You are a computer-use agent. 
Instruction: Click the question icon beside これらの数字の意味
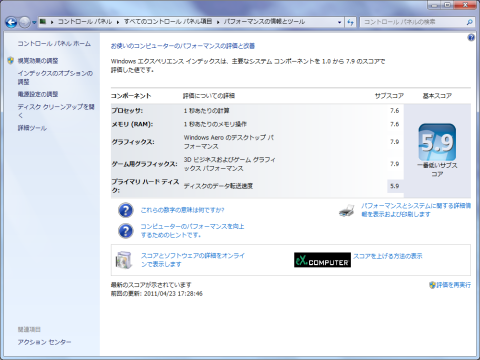pyautogui.click(x=126, y=210)
